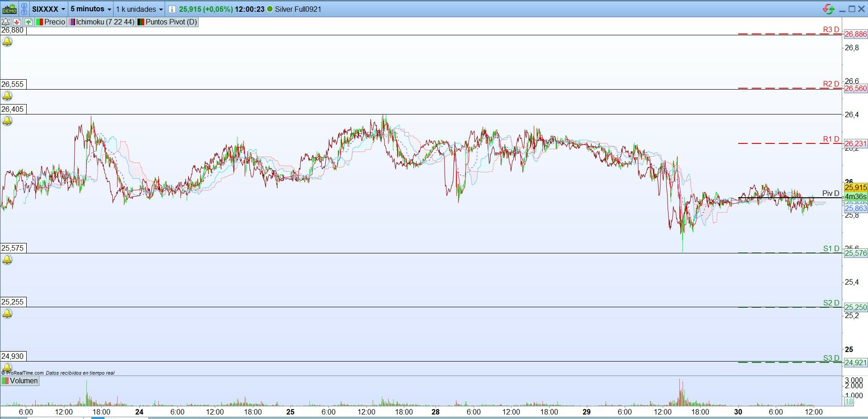Open the instrument info icon
Image resolution: width=868 pixels, height=419 pixels.
click(x=172, y=9)
